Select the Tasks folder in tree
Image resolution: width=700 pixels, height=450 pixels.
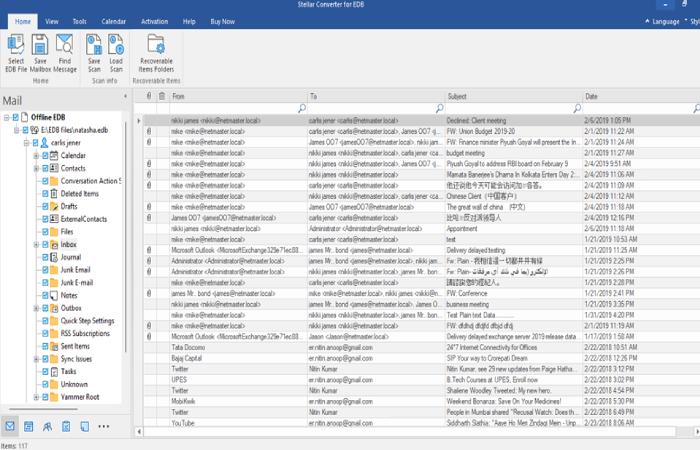click(68, 371)
